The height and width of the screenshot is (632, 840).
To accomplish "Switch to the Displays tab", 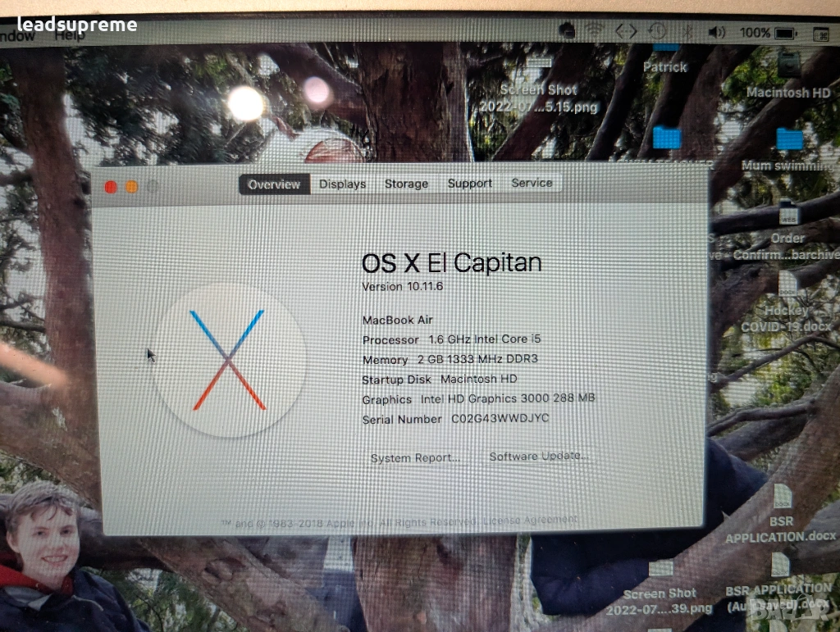I will [342, 184].
